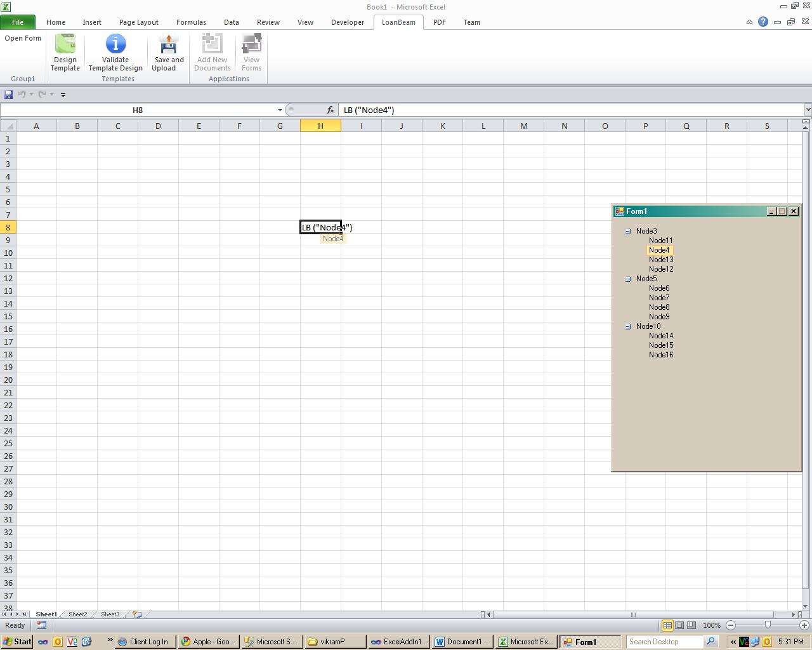Click the zoom slider handle

[768, 625]
